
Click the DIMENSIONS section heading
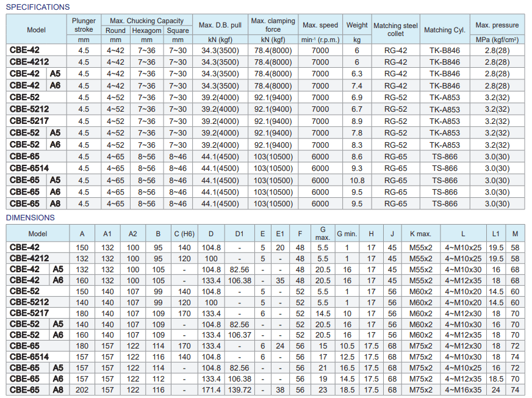click(x=31, y=218)
